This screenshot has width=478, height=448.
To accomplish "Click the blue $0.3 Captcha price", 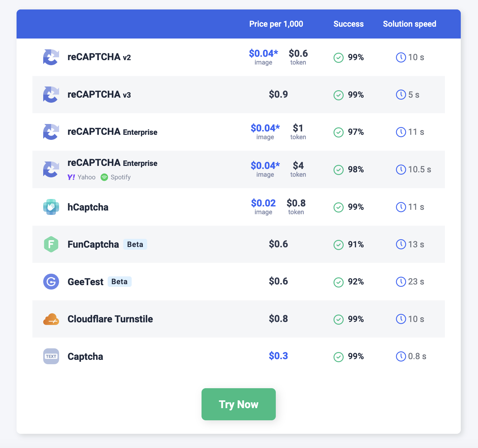I will (x=278, y=356).
